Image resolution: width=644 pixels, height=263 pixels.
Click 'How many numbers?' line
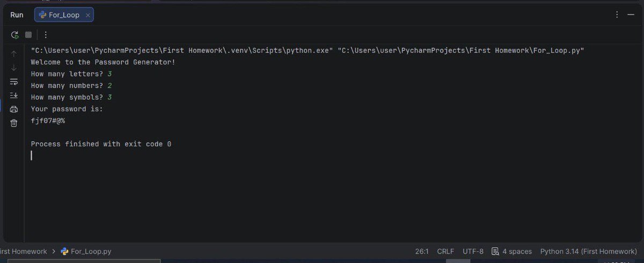coord(71,86)
